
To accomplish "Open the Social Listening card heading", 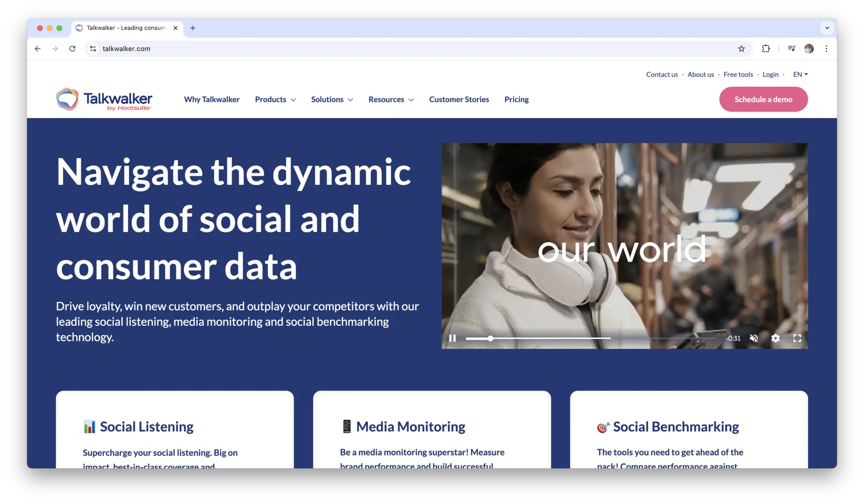I will (147, 427).
